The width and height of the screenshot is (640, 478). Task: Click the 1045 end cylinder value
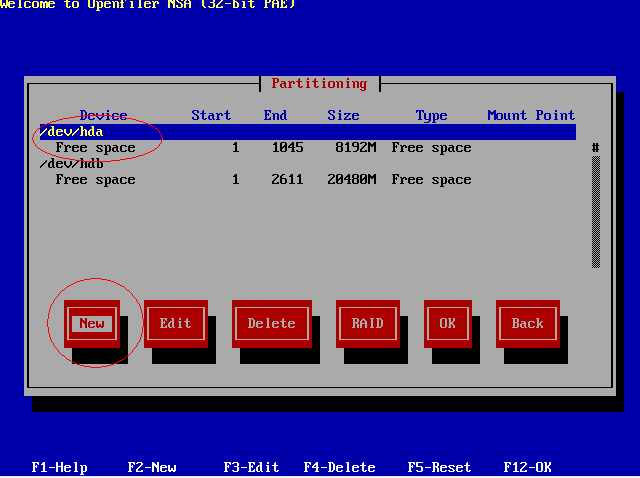tap(288, 148)
